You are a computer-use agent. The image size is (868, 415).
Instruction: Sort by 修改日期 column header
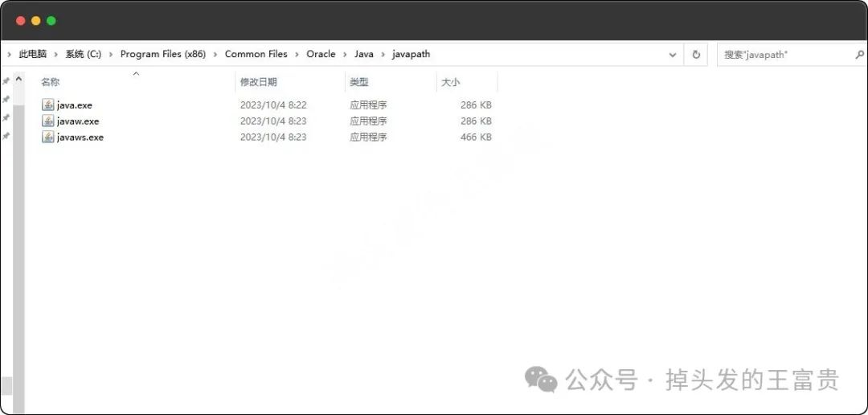tap(290, 82)
